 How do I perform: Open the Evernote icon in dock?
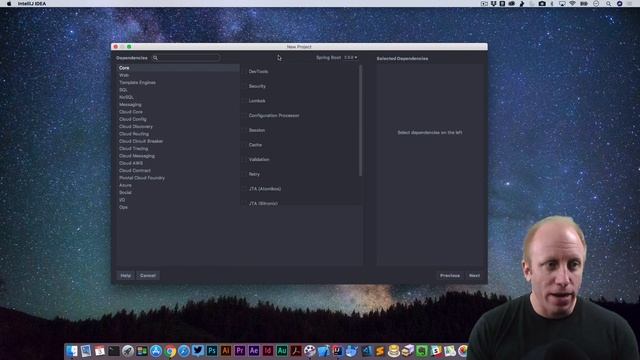click(422, 351)
